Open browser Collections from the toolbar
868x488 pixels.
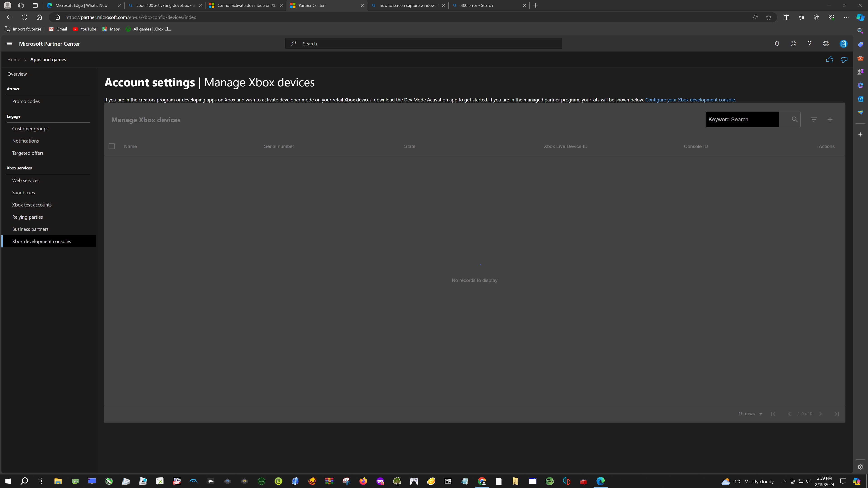[816, 17]
